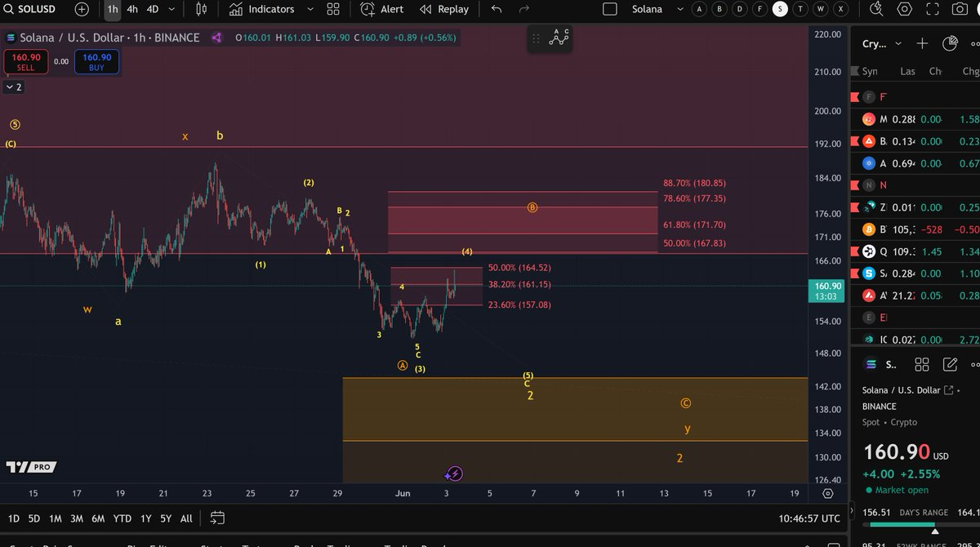The width and height of the screenshot is (980, 547).
Task: Grab the floating toolbar drag handle
Action: pos(536,38)
